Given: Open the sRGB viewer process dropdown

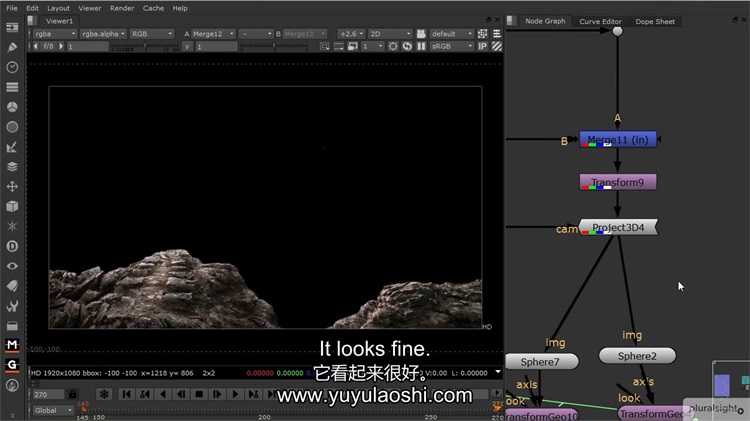Looking at the screenshot, I should coord(452,46).
